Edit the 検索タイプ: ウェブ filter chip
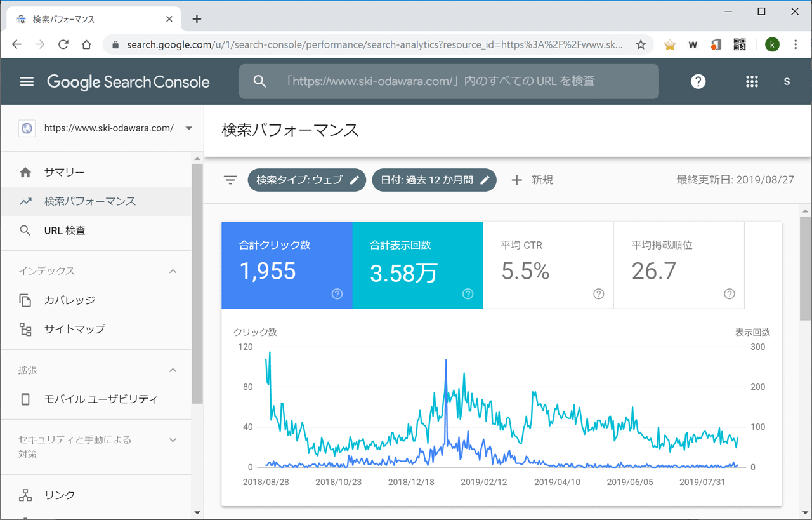The width and height of the screenshot is (812, 520). (307, 180)
